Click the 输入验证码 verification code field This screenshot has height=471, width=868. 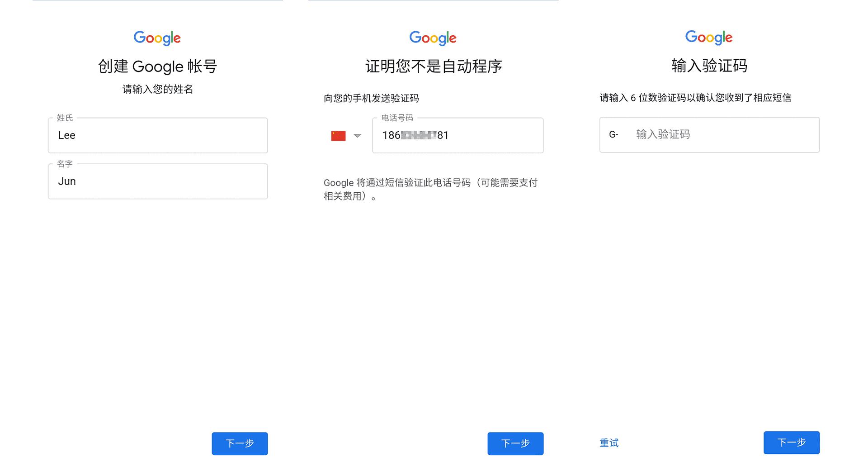click(x=705, y=134)
